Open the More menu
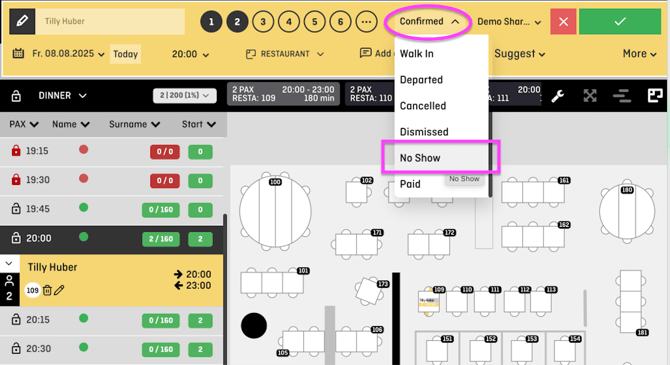Image resolution: width=670 pixels, height=365 pixels. click(639, 54)
